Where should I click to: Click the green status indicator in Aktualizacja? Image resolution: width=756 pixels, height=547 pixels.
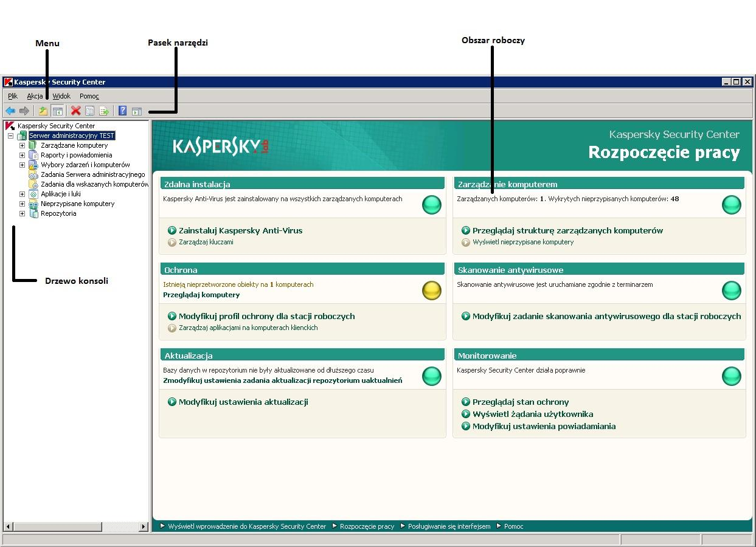click(x=432, y=376)
